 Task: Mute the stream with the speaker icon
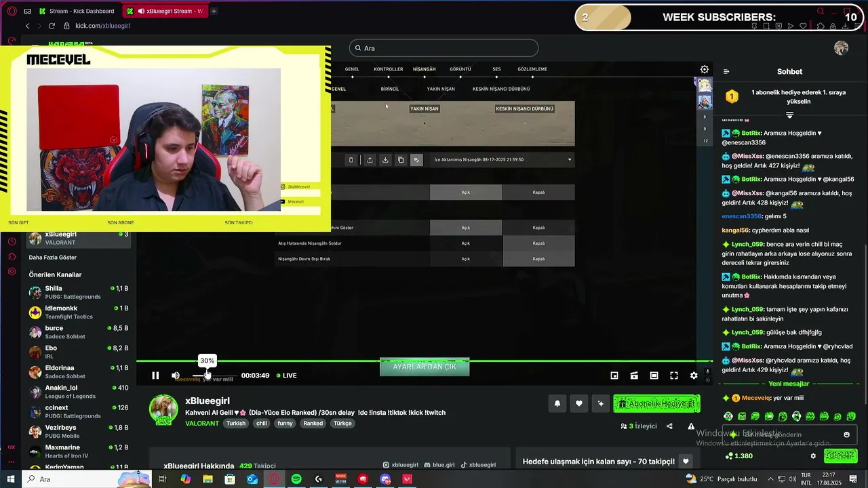(176, 375)
